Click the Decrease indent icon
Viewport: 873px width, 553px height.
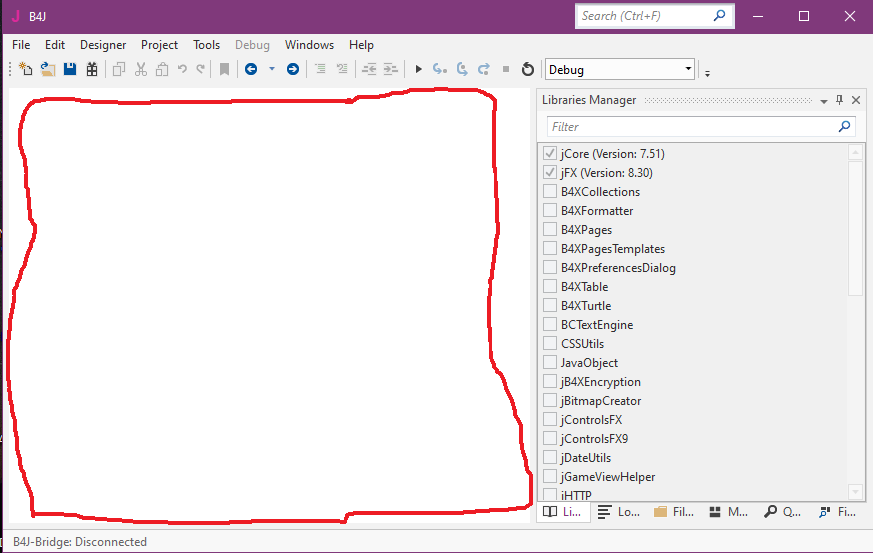tap(369, 69)
